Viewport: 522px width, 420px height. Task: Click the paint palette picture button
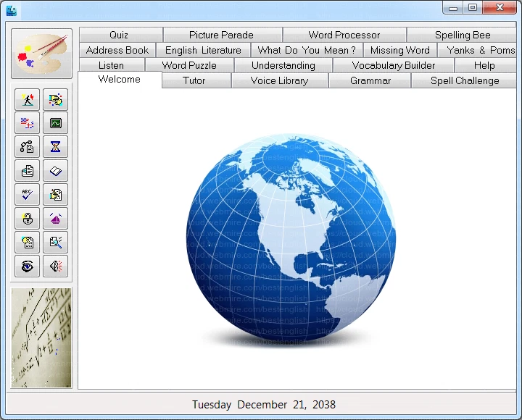pyautogui.click(x=41, y=54)
